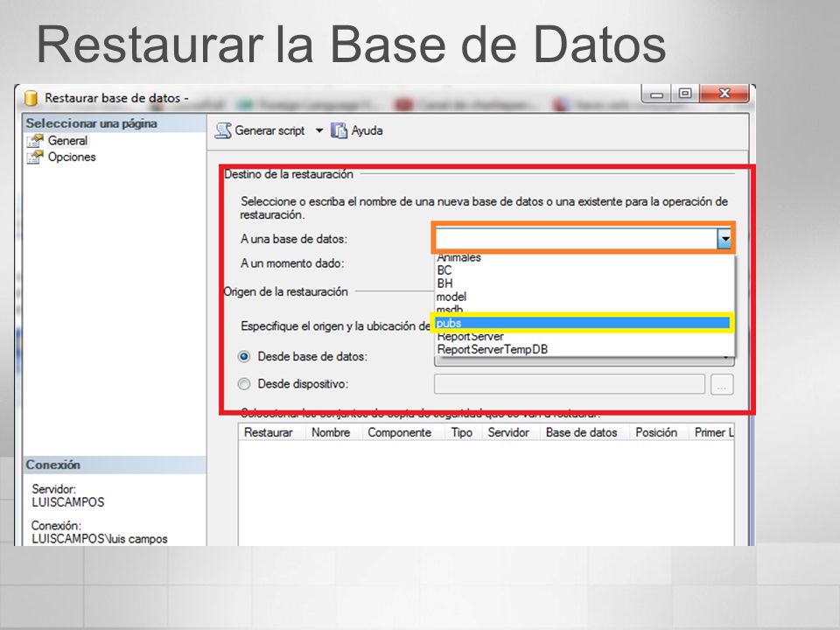The image size is (840, 630).
Task: Click the 'Desde dispositivo' path field
Action: [570, 384]
